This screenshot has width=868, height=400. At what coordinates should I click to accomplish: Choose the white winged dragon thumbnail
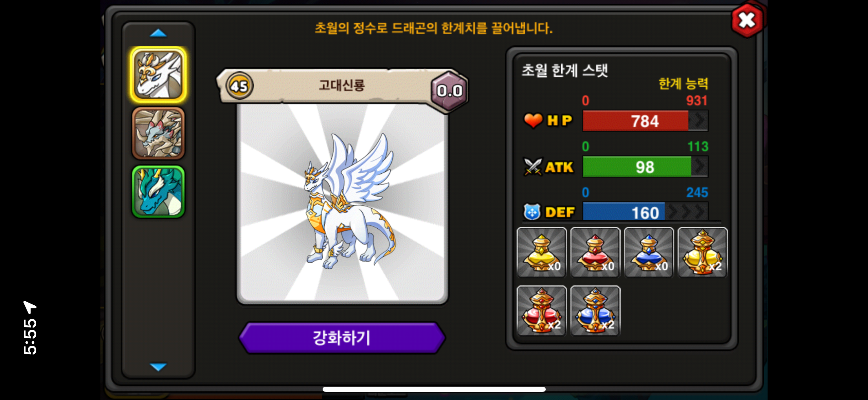click(x=158, y=75)
